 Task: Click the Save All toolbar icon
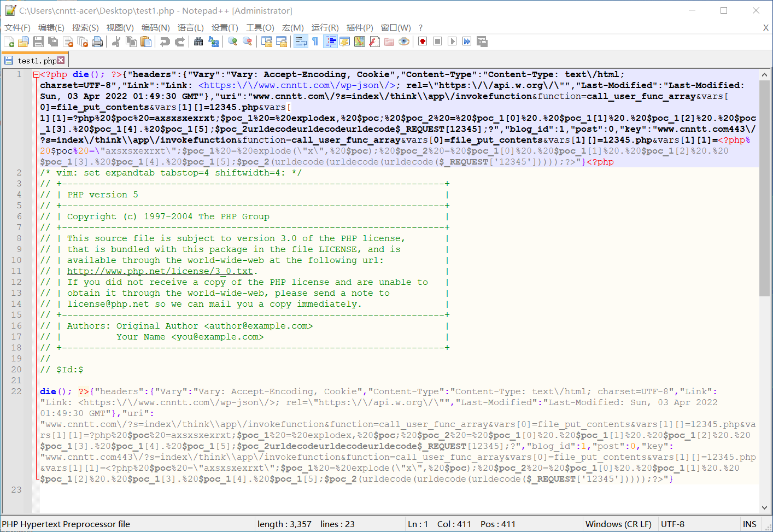point(53,42)
